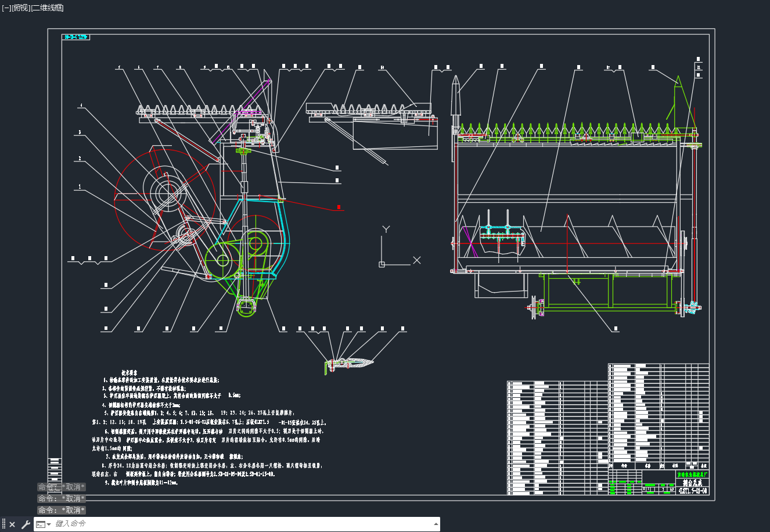Close the command line window
This screenshot has width=770, height=532.
coord(12,524)
